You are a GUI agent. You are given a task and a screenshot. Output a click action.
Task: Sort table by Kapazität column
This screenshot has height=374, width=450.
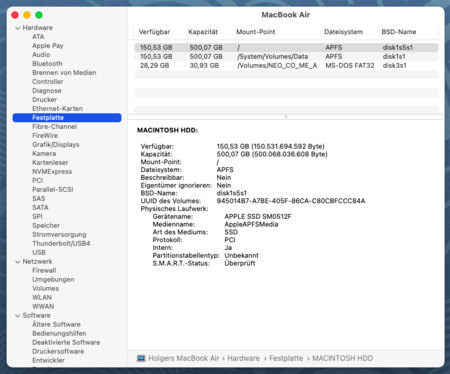(203, 32)
